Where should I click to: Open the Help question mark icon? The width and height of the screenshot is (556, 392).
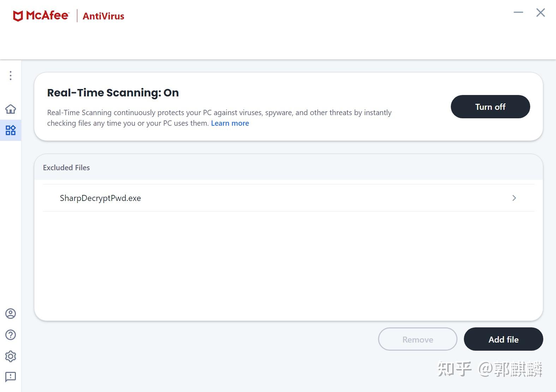[11, 335]
